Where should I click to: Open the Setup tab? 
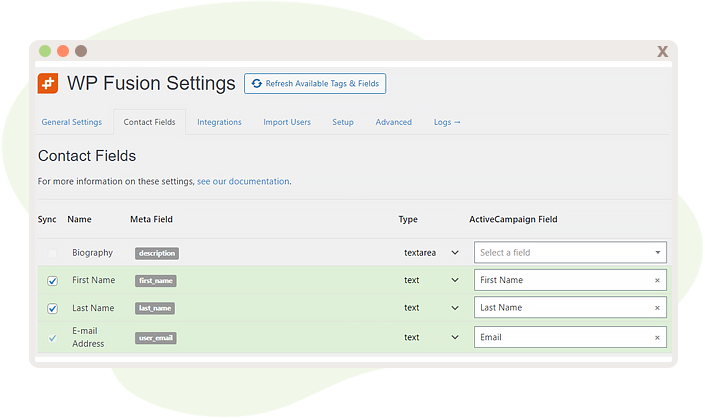point(343,122)
